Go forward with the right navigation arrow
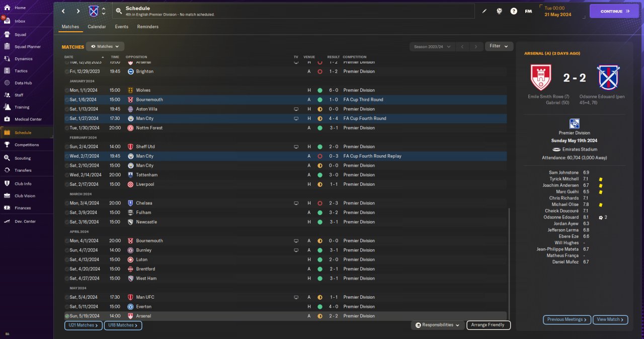This screenshot has height=339, width=644. point(78,11)
